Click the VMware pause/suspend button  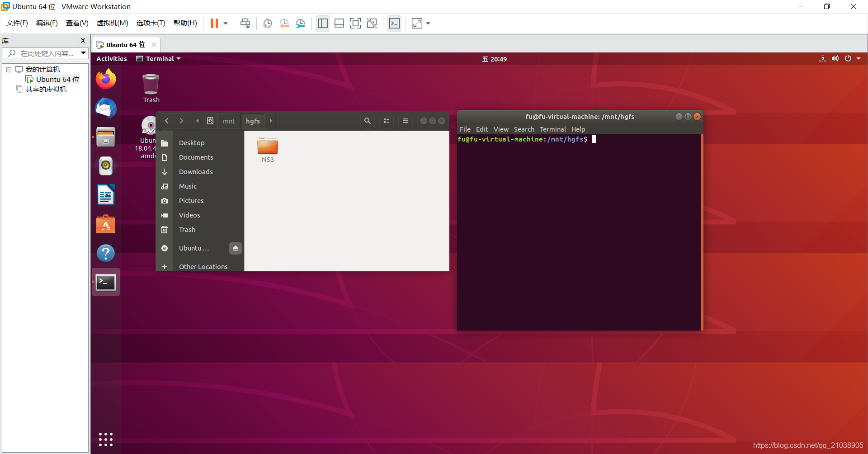click(x=214, y=23)
